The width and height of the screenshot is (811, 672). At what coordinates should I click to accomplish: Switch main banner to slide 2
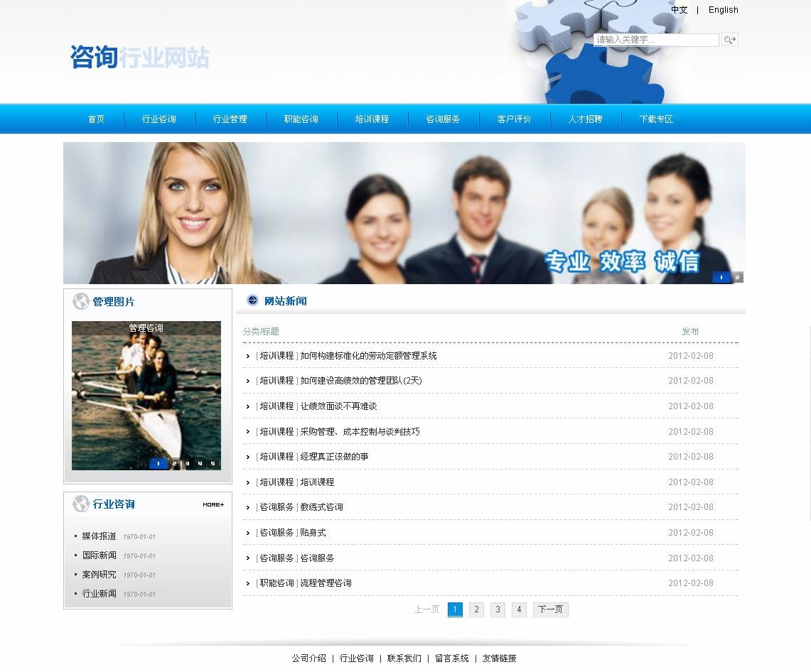pyautogui.click(x=737, y=277)
